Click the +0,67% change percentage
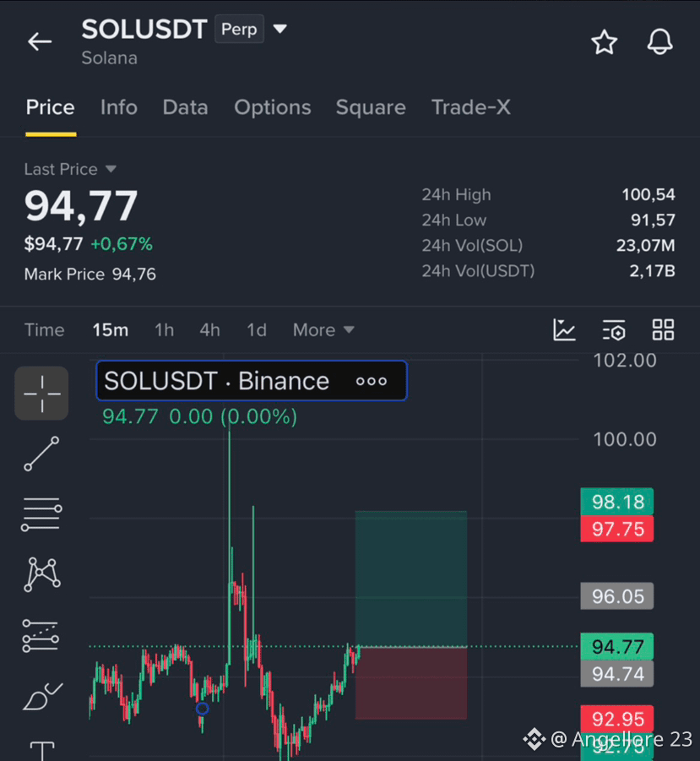Viewport: 700px width, 761px height. click(x=122, y=243)
